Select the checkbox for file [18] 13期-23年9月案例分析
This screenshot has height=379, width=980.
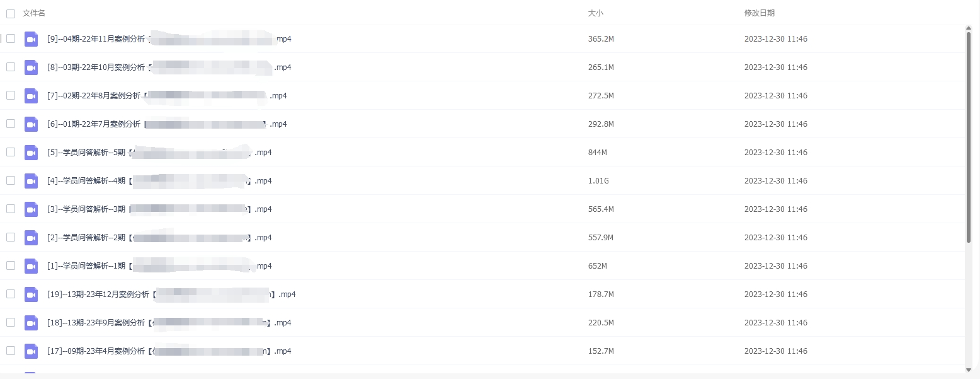11,322
